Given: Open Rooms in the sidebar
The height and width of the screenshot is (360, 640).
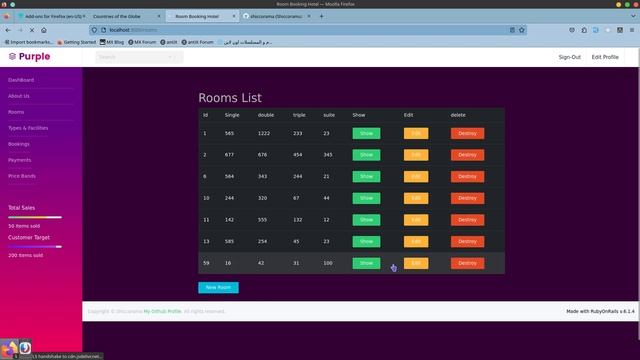Looking at the screenshot, I should click(x=16, y=112).
